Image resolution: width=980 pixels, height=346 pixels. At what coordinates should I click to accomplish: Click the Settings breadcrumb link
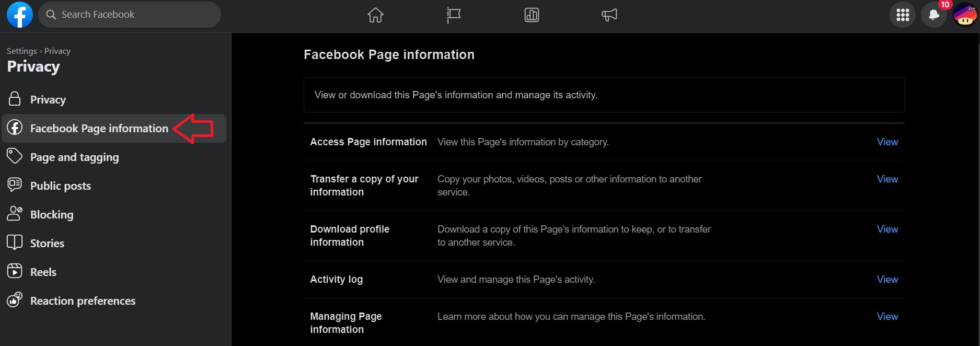tap(22, 51)
